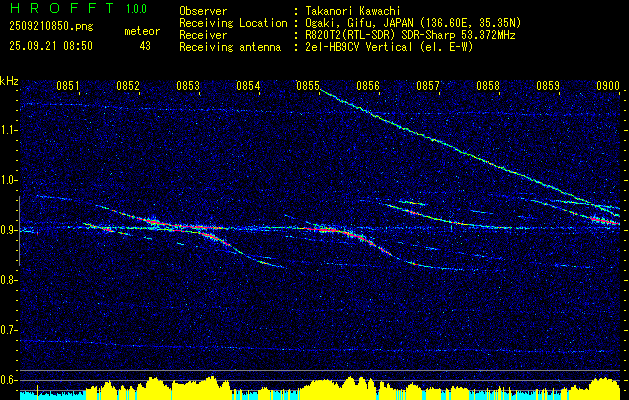Click the kHz axis unit label
Viewport: 629px width, 400px height.
(x=9, y=81)
